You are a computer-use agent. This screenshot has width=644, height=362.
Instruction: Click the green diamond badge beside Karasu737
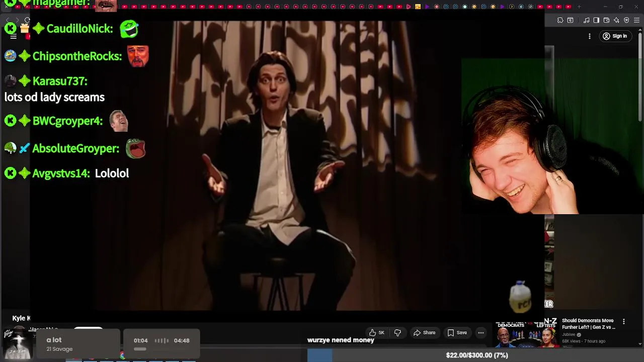coord(25,81)
